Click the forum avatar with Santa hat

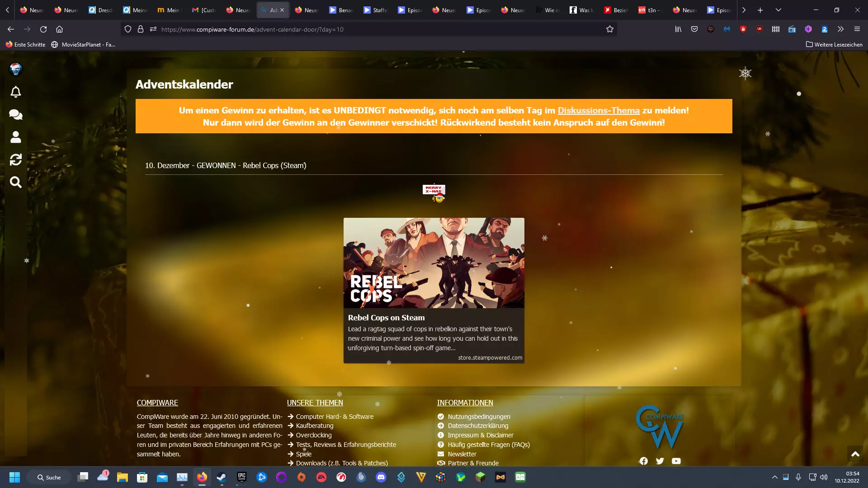click(16, 69)
